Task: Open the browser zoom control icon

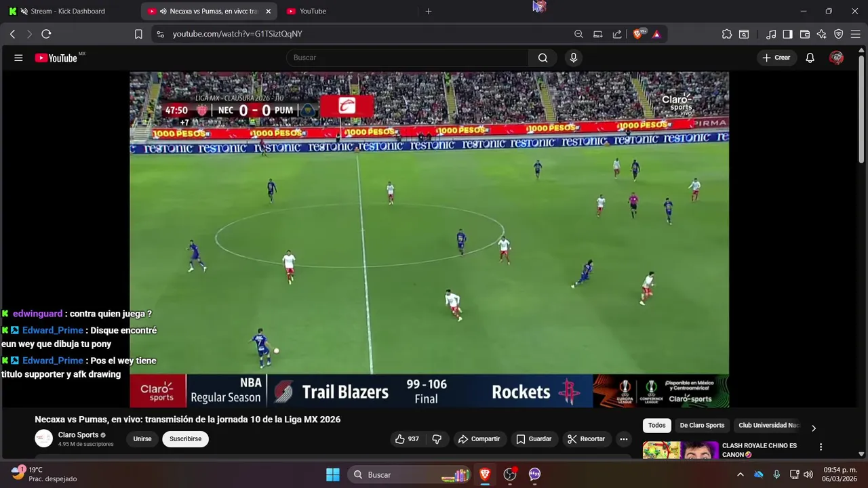Action: tap(578, 34)
